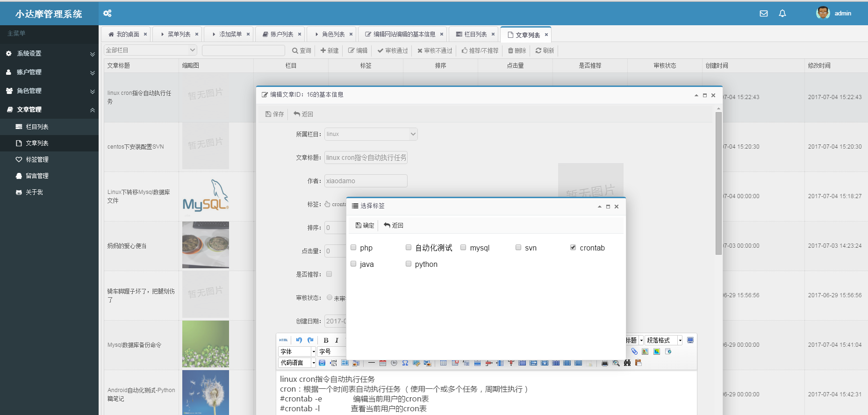Undo the last edit in the editor
The width and height of the screenshot is (868, 415).
click(x=299, y=340)
